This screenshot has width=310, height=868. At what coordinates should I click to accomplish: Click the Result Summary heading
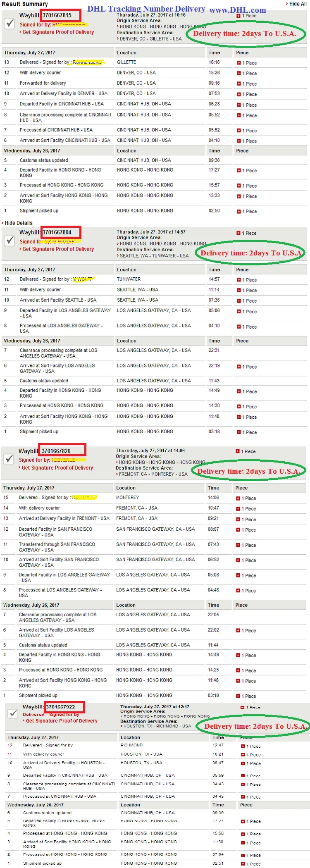(24, 4)
